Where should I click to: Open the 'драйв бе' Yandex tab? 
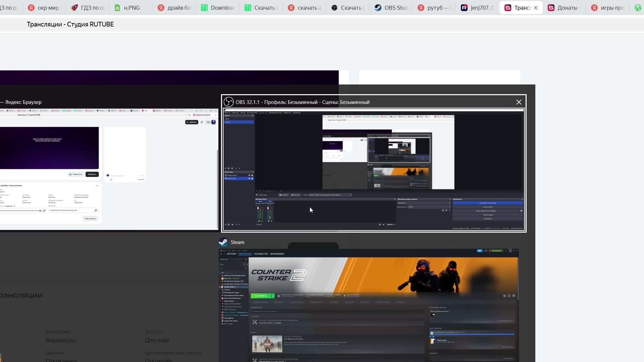[x=174, y=8]
